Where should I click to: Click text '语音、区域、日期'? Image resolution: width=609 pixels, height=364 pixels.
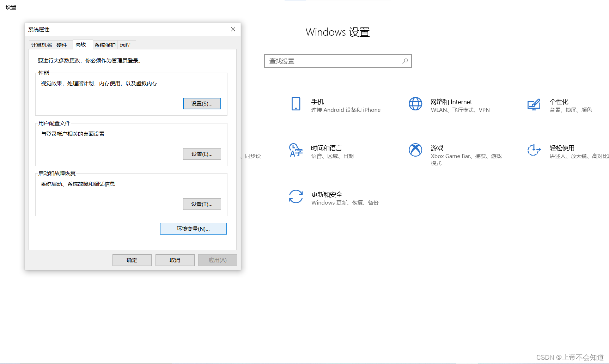[x=332, y=156]
